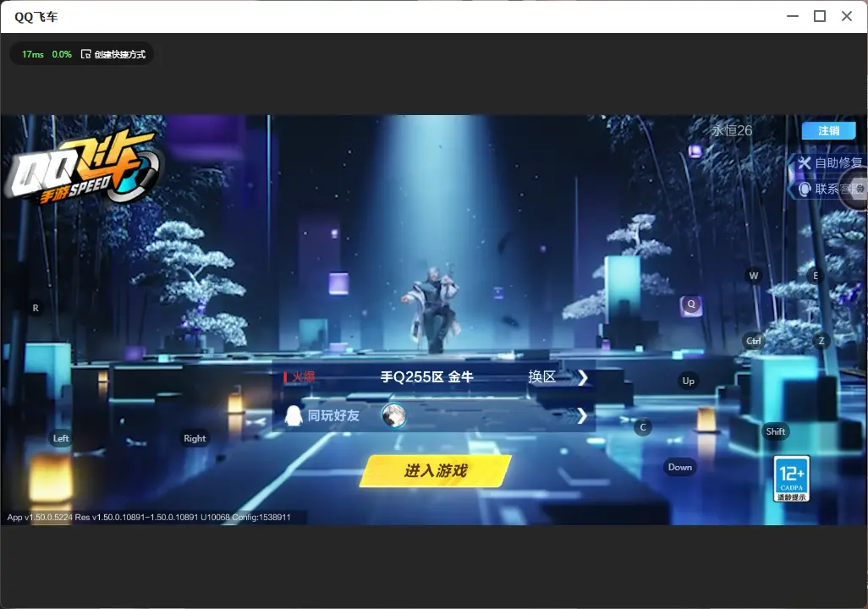This screenshot has width=868, height=609.
Task: Click the E key overlay
Action: [x=816, y=276]
